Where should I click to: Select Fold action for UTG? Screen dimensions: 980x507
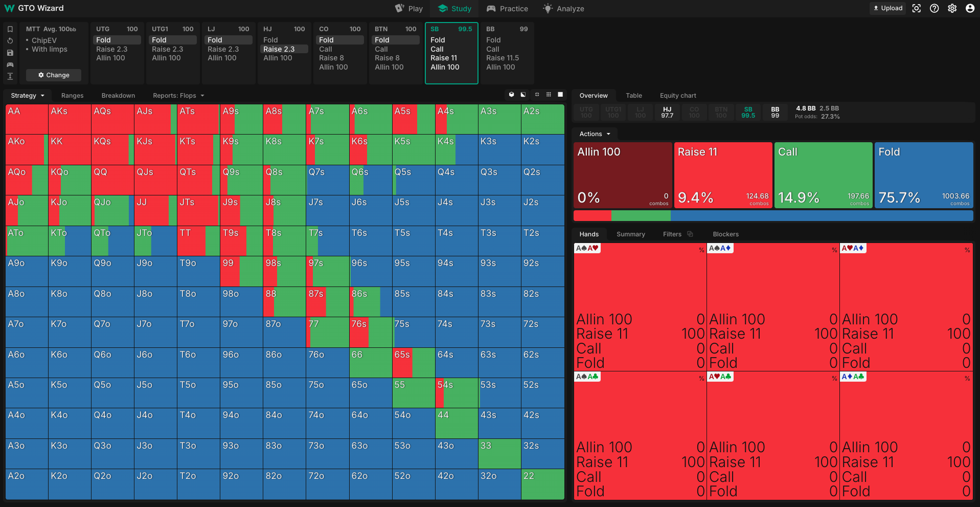118,40
